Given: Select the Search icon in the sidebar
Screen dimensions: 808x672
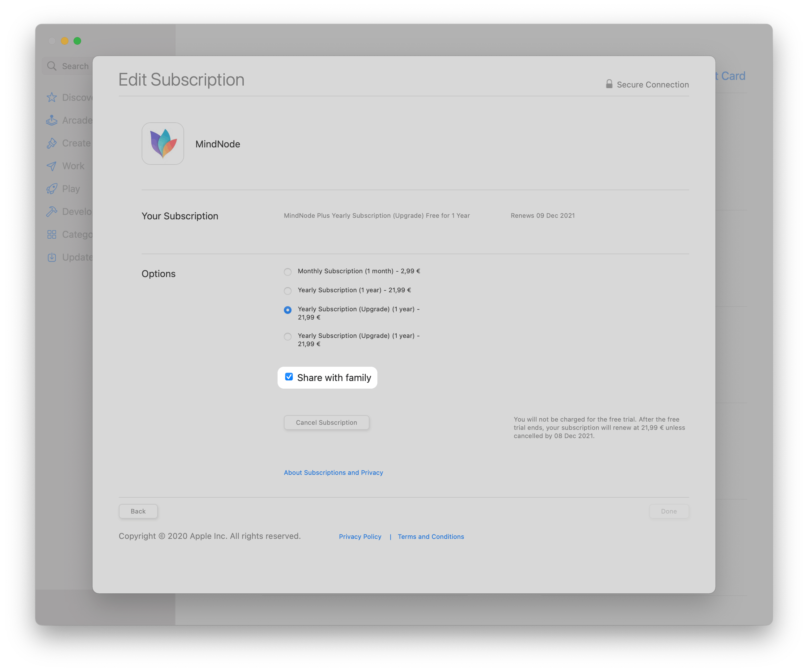Looking at the screenshot, I should tap(52, 66).
